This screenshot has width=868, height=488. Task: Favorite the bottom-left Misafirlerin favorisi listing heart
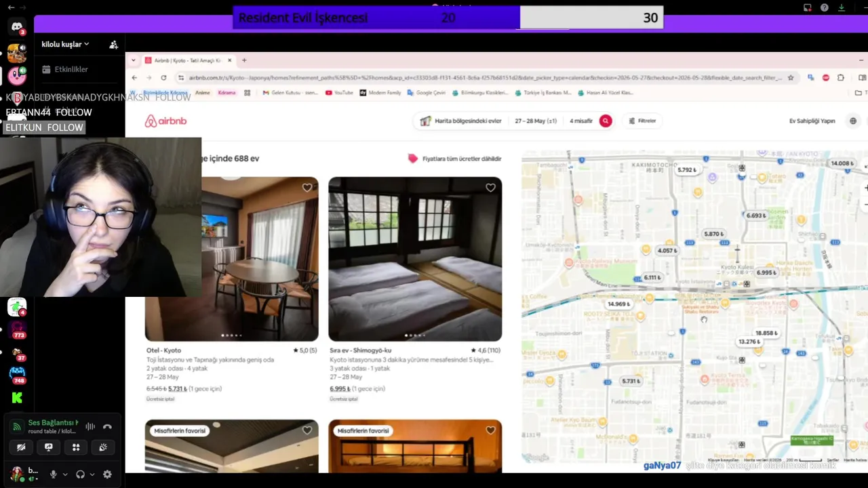307,430
